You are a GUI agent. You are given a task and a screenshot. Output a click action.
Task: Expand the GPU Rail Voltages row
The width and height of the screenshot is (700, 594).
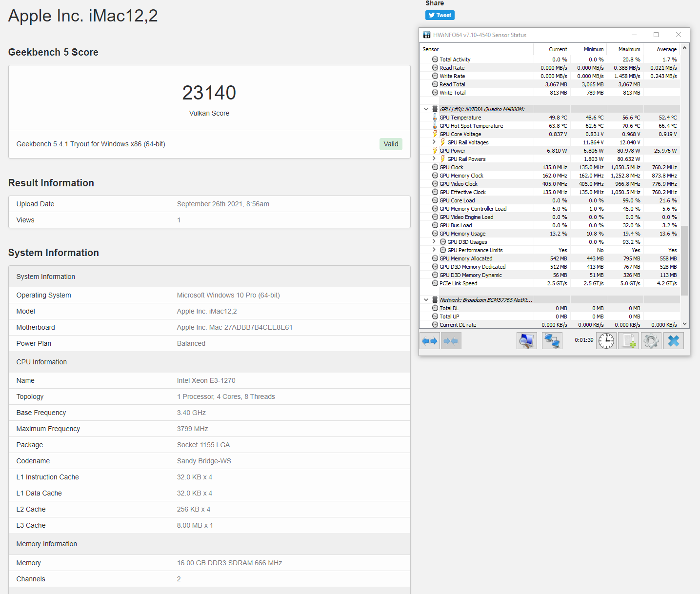[434, 142]
